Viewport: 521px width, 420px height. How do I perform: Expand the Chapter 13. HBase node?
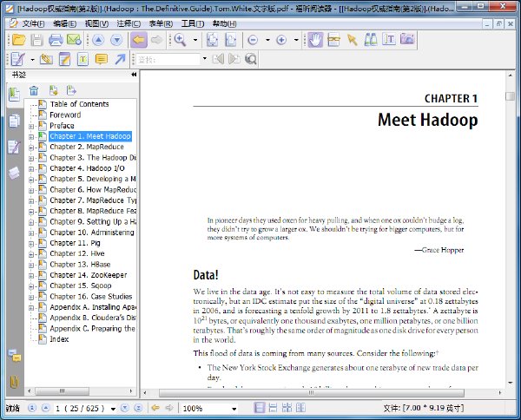[x=31, y=266]
